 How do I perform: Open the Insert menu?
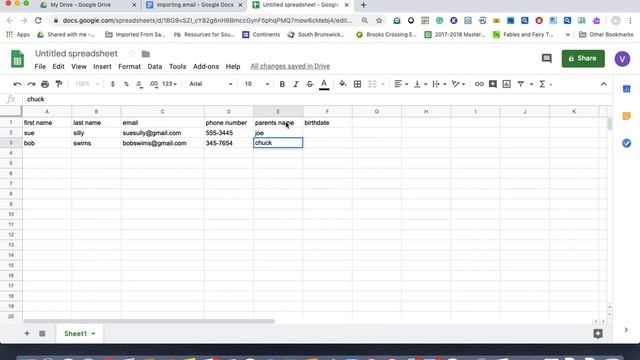click(102, 67)
